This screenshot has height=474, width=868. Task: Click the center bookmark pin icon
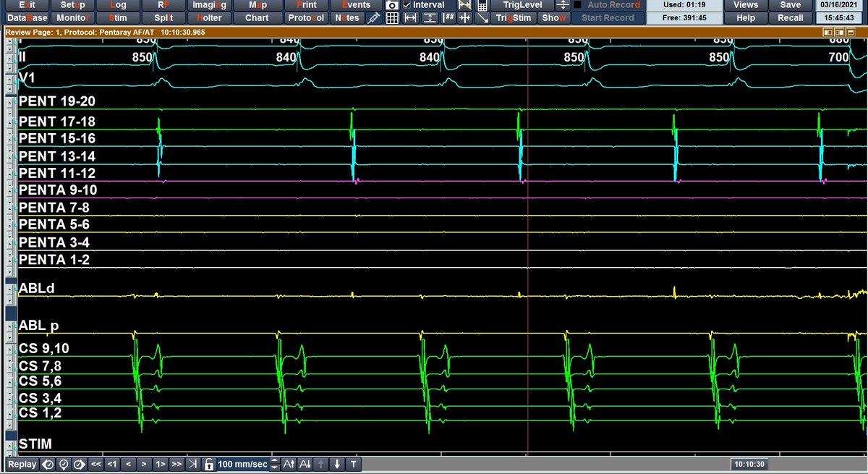pos(64,464)
